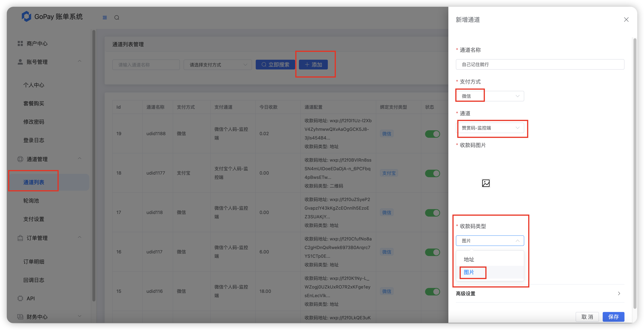Collapse the 通道管理 menu group

pyautogui.click(x=79, y=158)
